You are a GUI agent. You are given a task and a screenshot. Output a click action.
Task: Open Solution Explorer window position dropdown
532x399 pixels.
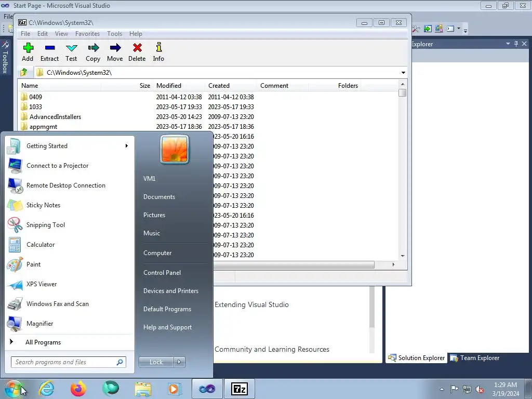click(508, 44)
